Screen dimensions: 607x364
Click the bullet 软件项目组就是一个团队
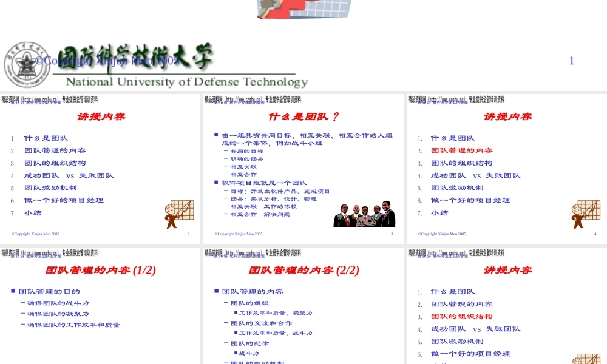(264, 183)
